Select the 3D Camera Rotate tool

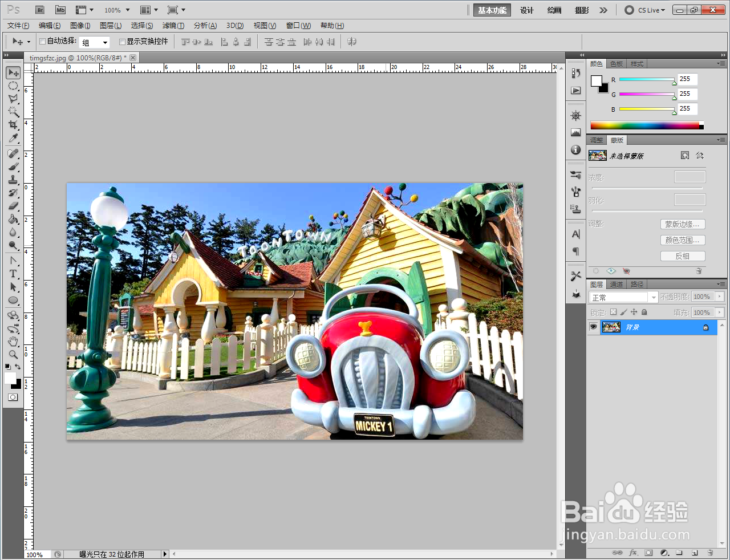(13, 328)
